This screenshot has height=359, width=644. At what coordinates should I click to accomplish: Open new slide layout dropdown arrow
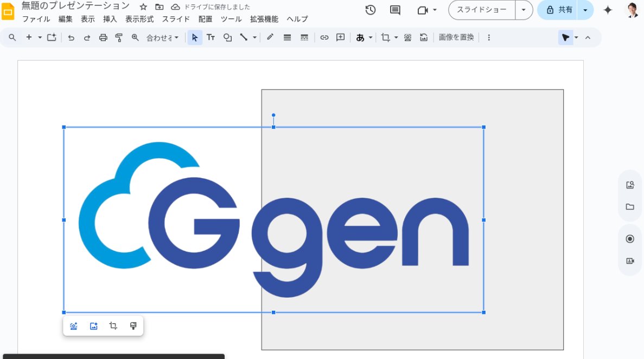click(x=40, y=37)
